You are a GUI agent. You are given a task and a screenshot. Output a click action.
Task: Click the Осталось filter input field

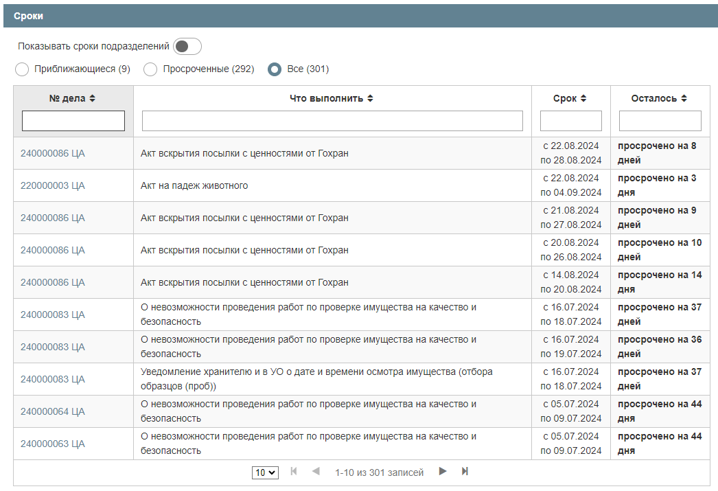pyautogui.click(x=660, y=121)
